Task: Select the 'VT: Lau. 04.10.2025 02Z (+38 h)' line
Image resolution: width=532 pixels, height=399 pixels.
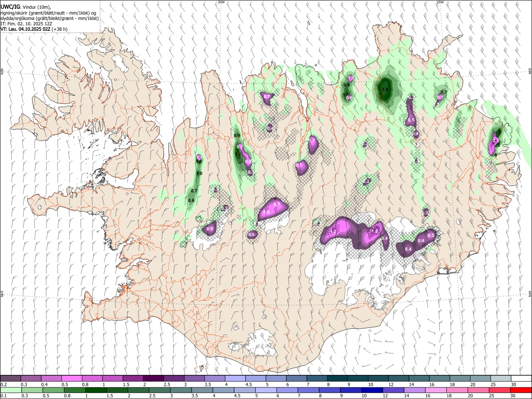Action: [x=34, y=29]
